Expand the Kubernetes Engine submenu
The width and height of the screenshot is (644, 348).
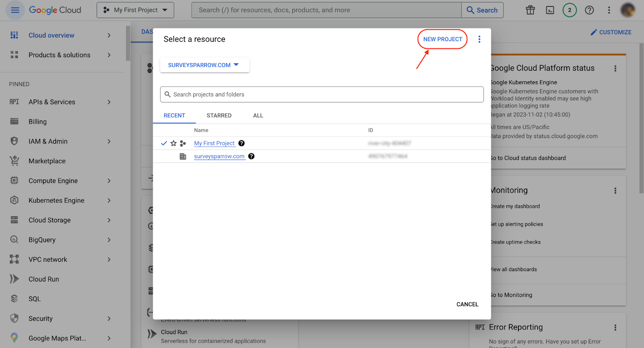click(109, 201)
